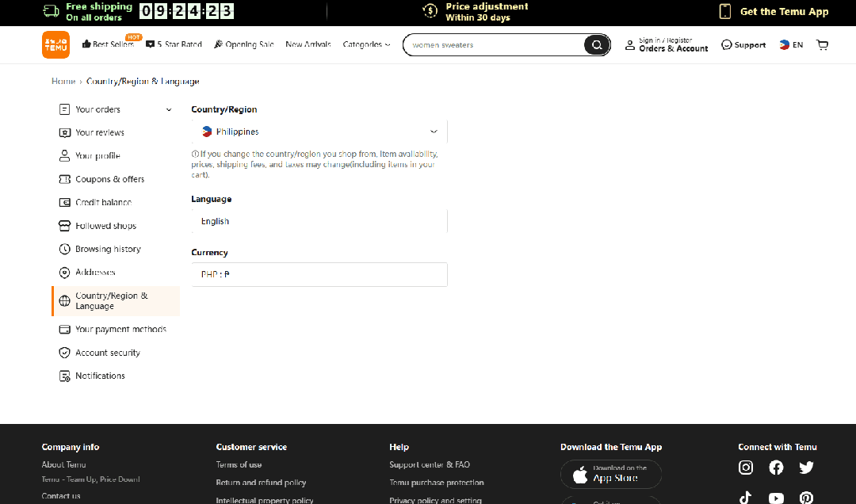Open Support center & FAQ link
The image size is (856, 504).
tap(430, 464)
